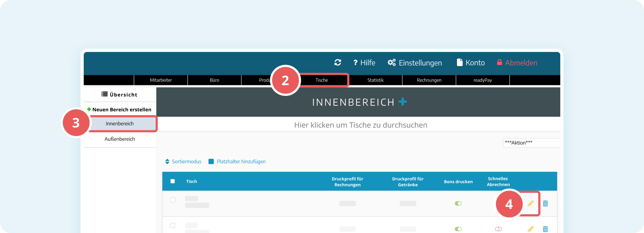Click the Bons drucken column header
This screenshot has height=233, width=644.
tap(458, 182)
